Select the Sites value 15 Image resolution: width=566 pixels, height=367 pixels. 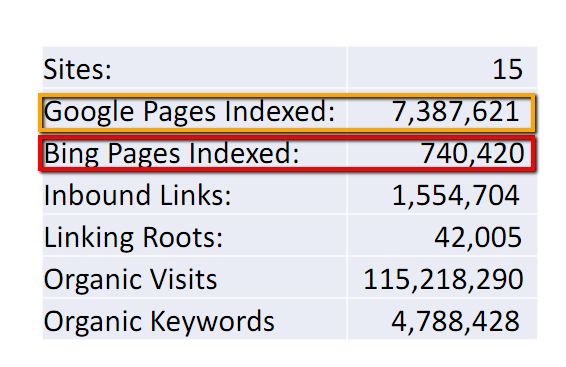coord(507,69)
